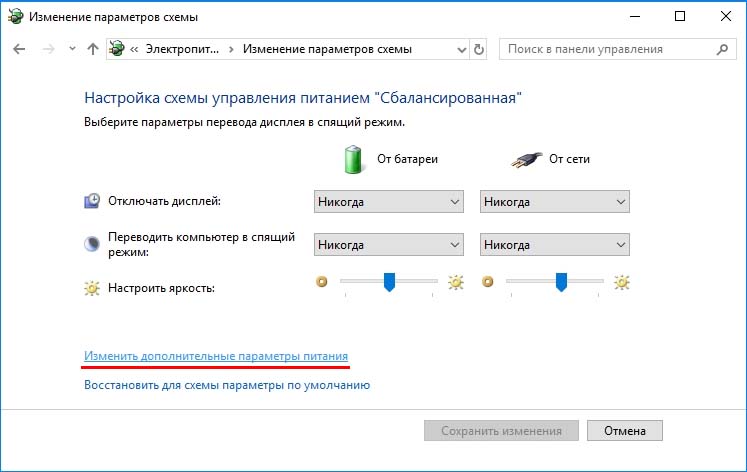Click the Сохранить изменения button
Screen dimensions: 747x472
(501, 431)
